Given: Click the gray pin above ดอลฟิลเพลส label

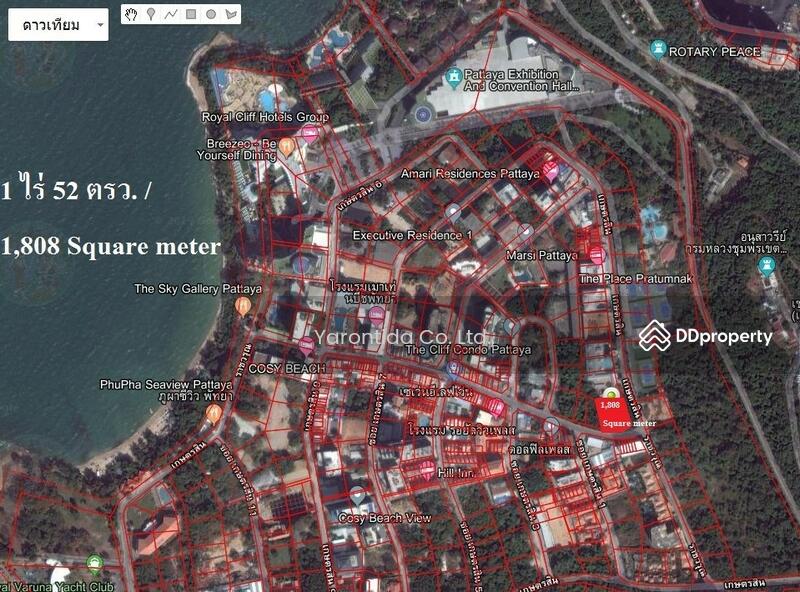Looking at the screenshot, I should pyautogui.click(x=551, y=426).
